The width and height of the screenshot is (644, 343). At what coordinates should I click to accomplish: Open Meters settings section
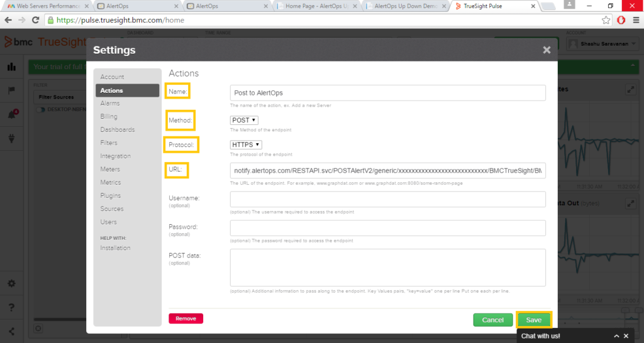[x=110, y=169]
